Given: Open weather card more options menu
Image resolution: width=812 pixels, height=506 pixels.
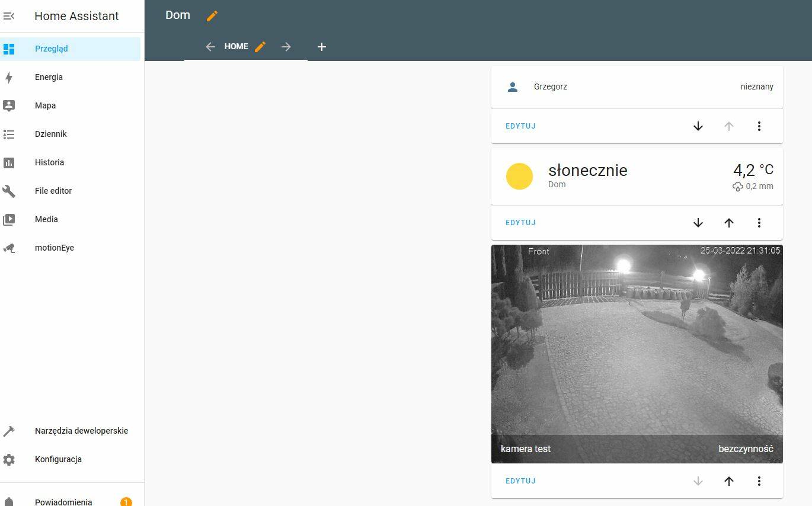Looking at the screenshot, I should (759, 223).
